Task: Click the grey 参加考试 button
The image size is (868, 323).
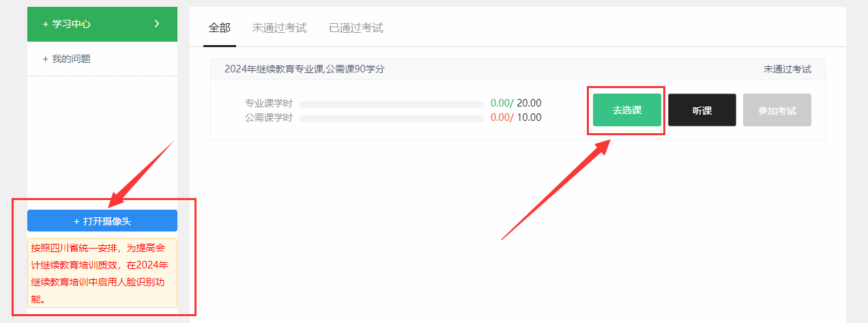Action: pos(777,110)
